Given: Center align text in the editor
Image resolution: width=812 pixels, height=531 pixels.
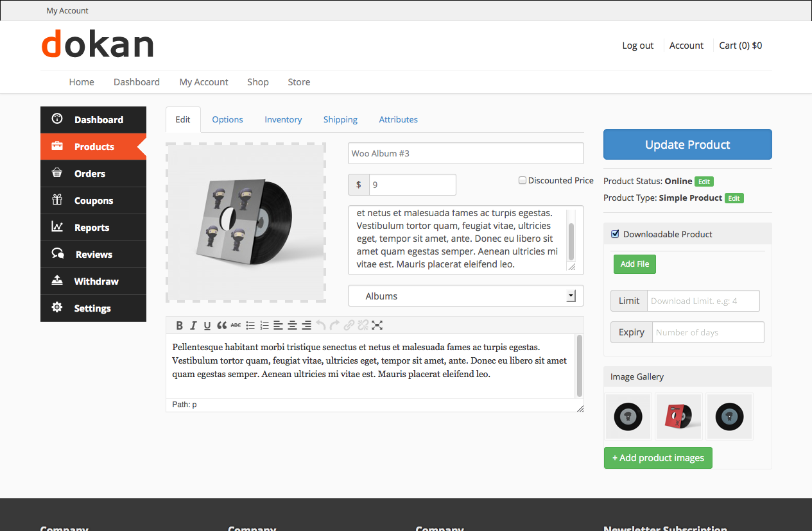Looking at the screenshot, I should pos(292,326).
